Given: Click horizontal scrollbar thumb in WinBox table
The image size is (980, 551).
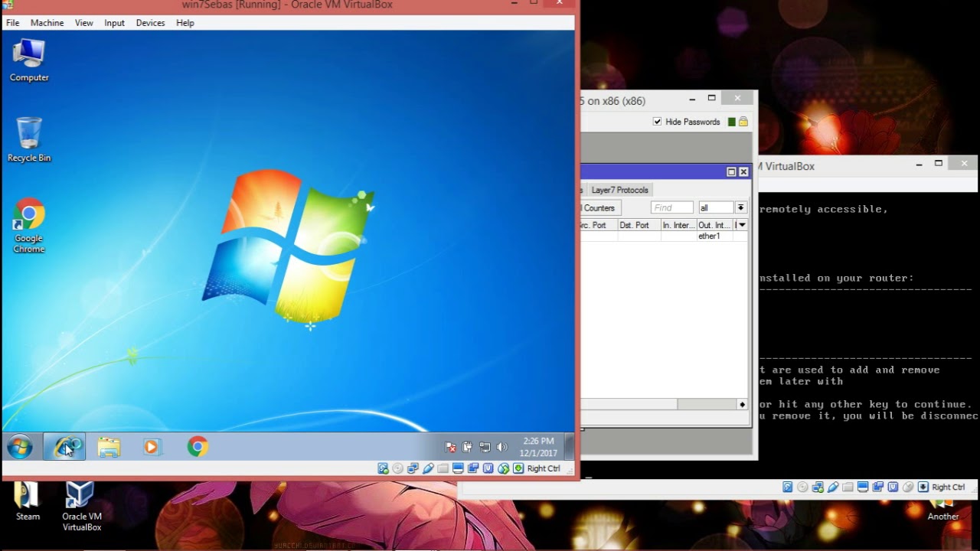Looking at the screenshot, I should pos(629,404).
